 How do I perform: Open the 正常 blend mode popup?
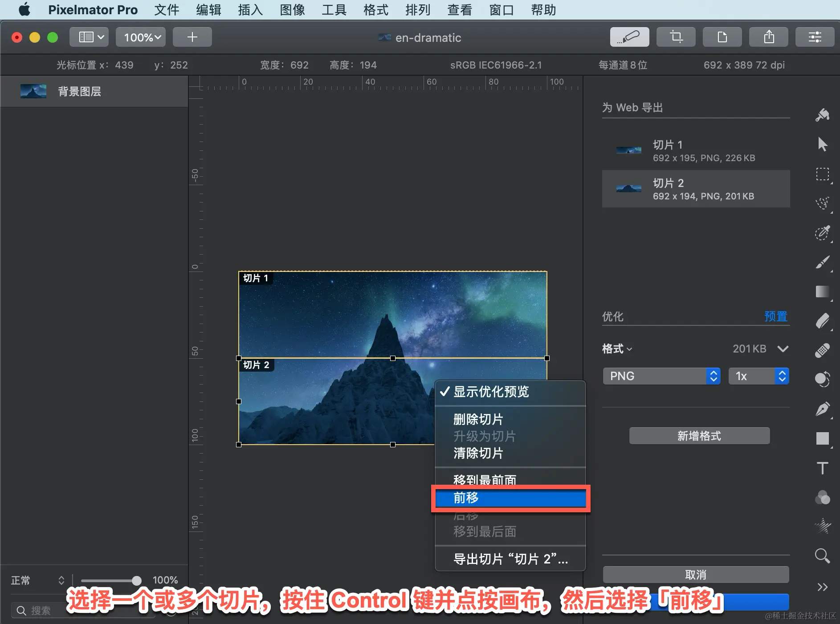(38, 580)
